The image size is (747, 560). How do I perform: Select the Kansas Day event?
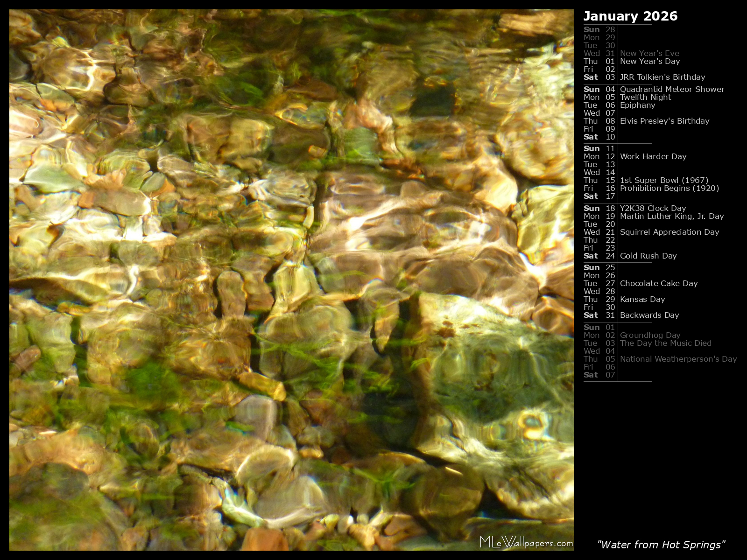click(x=642, y=299)
